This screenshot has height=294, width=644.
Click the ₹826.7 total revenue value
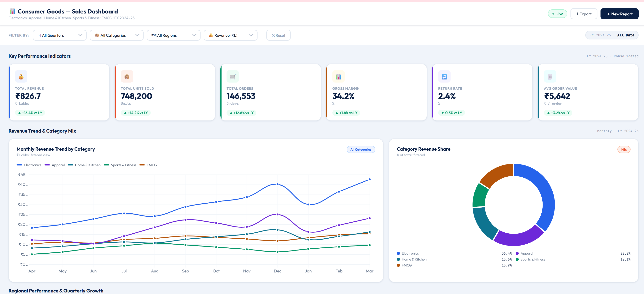[28, 96]
